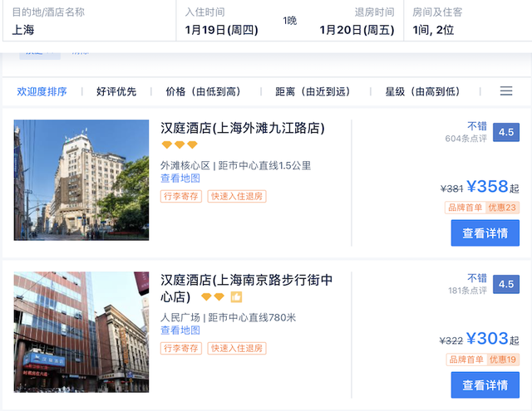Viewport: 532px width, 411px height.
Task: Click 604条点评 reviews count
Action: [465, 139]
